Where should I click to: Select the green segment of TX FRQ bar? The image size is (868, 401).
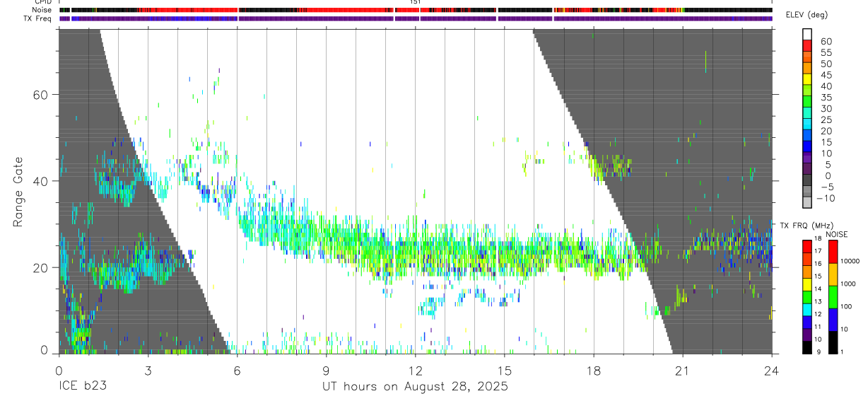tap(807, 297)
